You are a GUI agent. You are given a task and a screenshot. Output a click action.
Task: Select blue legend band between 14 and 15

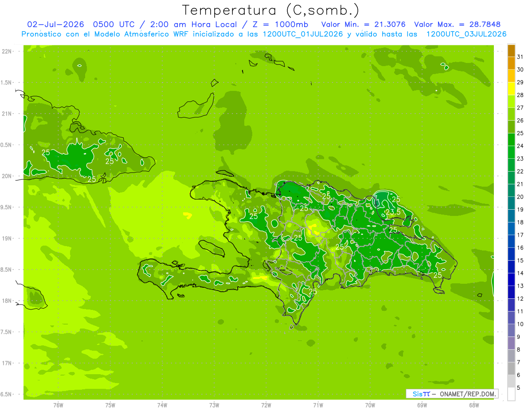coord(511,267)
